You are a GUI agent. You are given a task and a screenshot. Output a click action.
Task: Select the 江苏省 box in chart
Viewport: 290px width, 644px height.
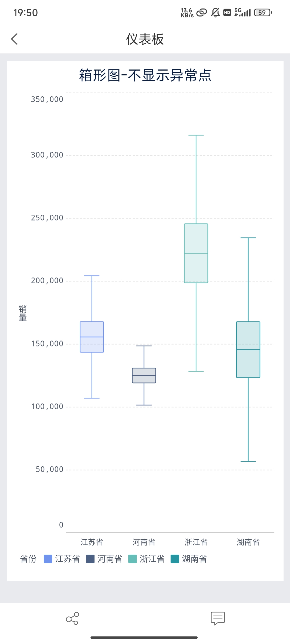click(x=92, y=337)
